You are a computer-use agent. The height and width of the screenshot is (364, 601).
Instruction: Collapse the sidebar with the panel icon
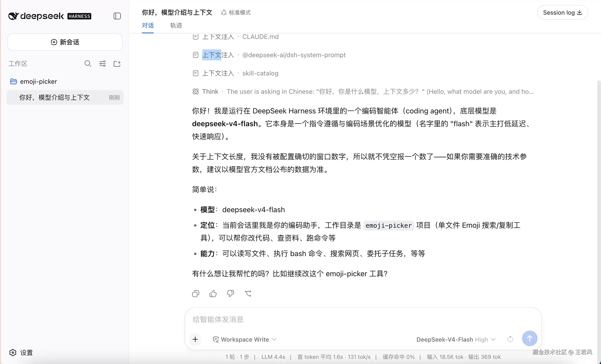pyautogui.click(x=117, y=16)
